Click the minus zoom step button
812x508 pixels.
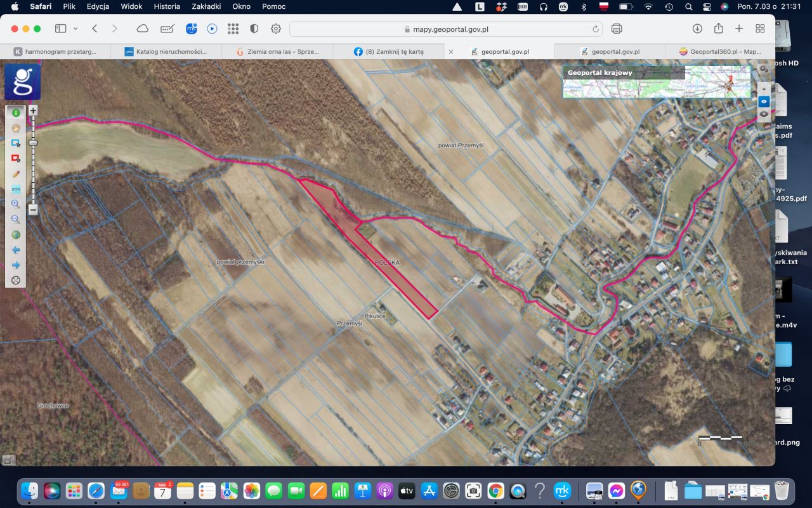click(33, 210)
